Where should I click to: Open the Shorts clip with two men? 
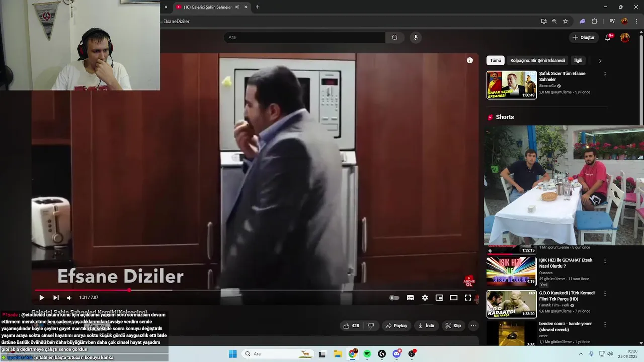[x=563, y=185]
